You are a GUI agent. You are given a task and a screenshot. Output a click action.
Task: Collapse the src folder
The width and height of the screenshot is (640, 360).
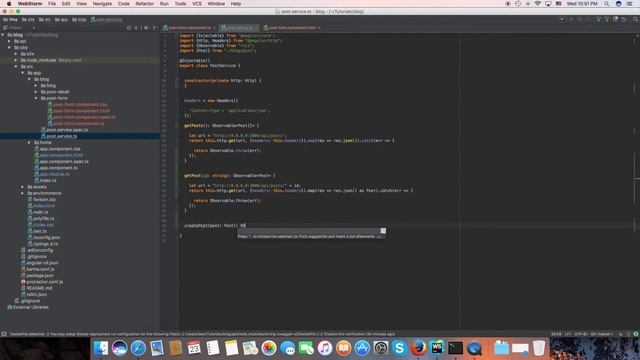pyautogui.click(x=16, y=67)
